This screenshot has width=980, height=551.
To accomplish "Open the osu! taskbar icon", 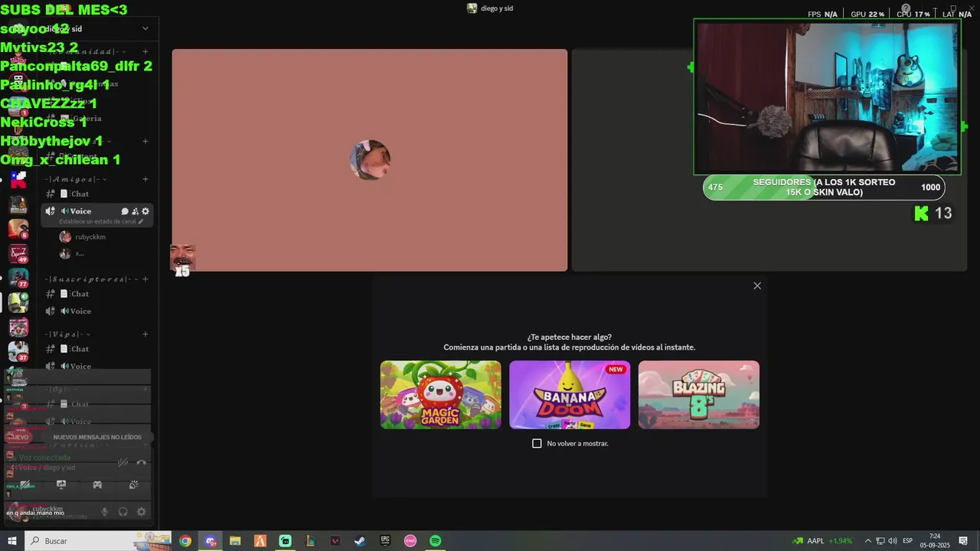I will [x=410, y=541].
